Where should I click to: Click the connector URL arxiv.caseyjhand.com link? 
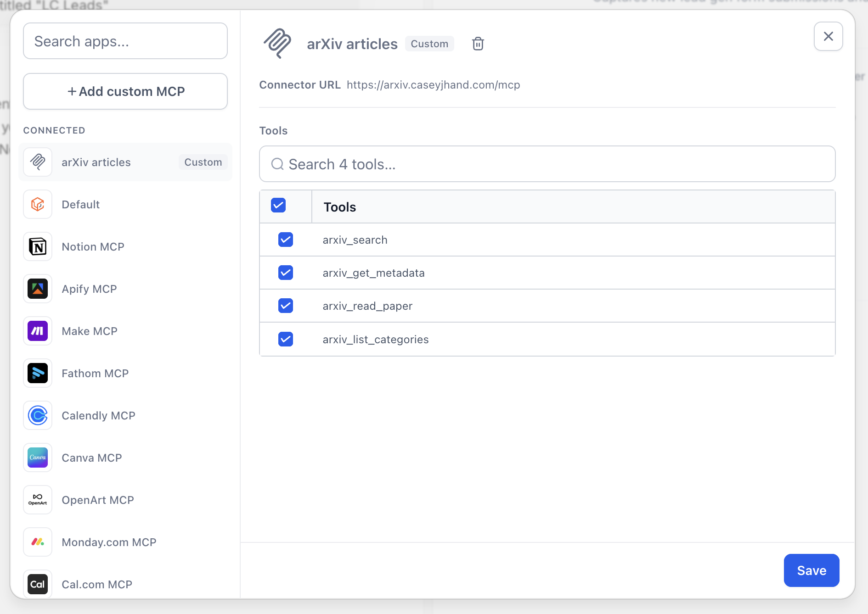point(433,85)
